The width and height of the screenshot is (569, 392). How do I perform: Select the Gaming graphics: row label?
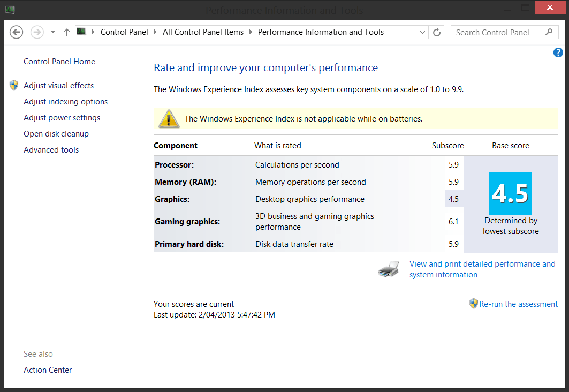tap(187, 221)
